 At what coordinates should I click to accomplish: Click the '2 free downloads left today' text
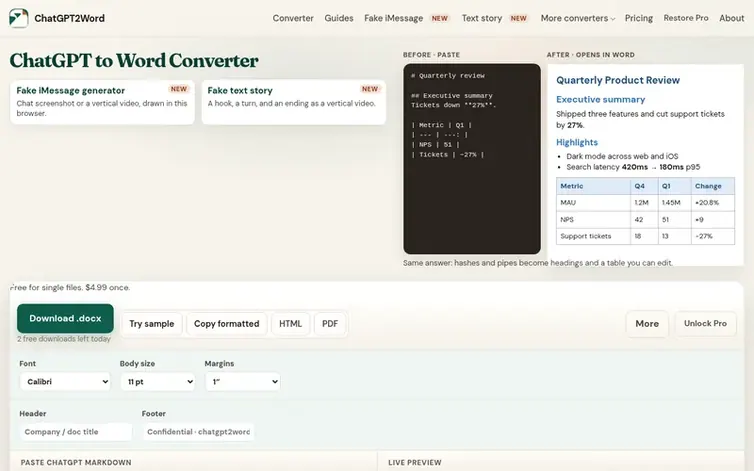point(64,339)
